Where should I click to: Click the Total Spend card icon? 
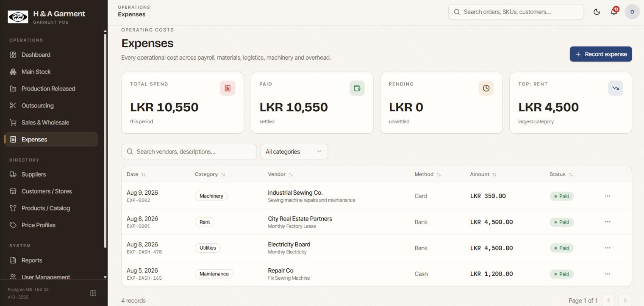pyautogui.click(x=228, y=88)
